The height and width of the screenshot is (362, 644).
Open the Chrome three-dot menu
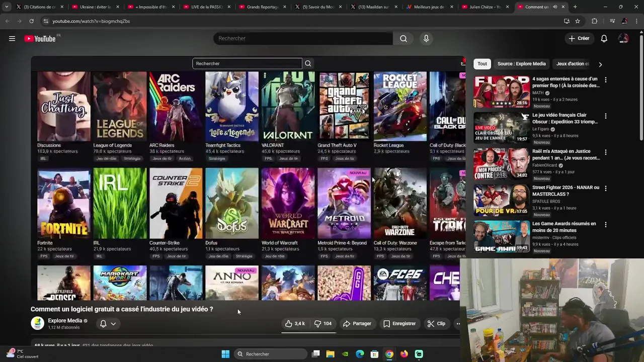click(636, 21)
